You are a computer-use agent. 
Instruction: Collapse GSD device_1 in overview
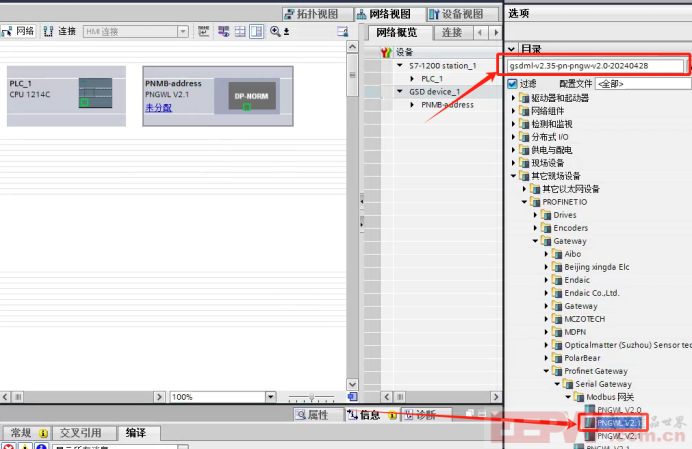click(400, 91)
